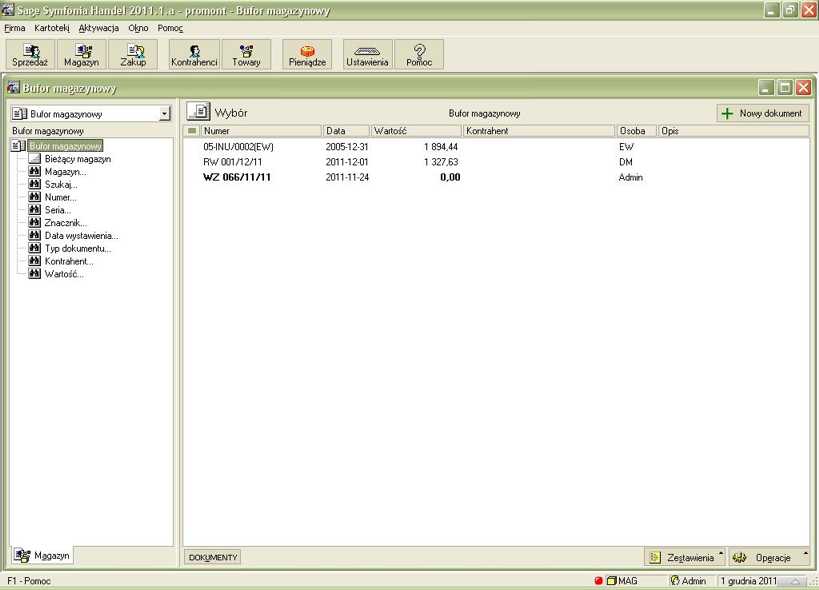The height and width of the screenshot is (590, 819).
Task: Open the Aktywacja menu
Action: [x=99, y=28]
